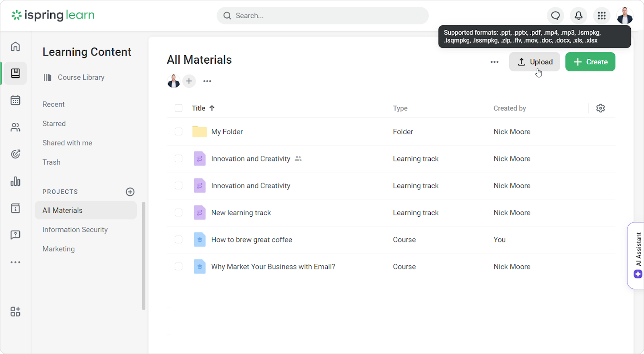Click the notifications bell icon
This screenshot has height=354, width=644.
point(578,16)
